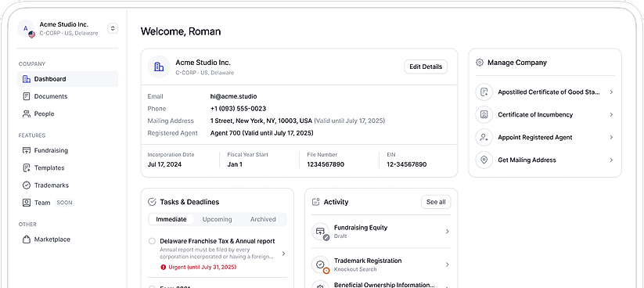644x288 pixels.
Task: Open the Acme Studio company switcher
Action: tap(113, 28)
